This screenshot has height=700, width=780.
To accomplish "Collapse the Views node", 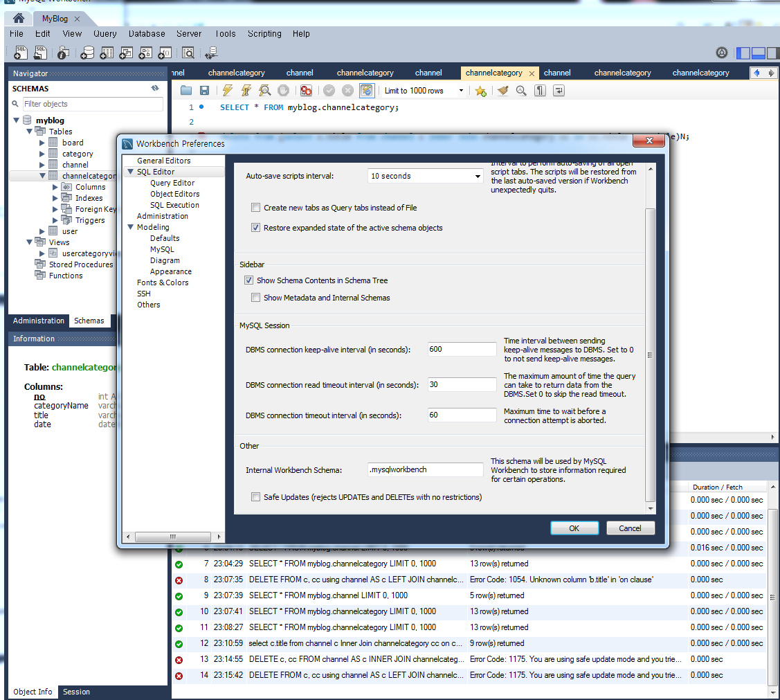I will (x=29, y=242).
